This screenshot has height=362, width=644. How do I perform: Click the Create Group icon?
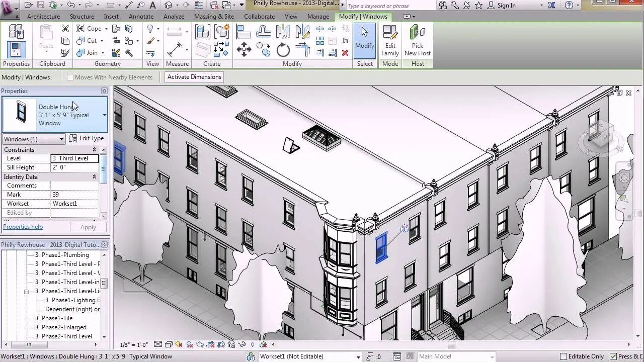[x=222, y=32]
